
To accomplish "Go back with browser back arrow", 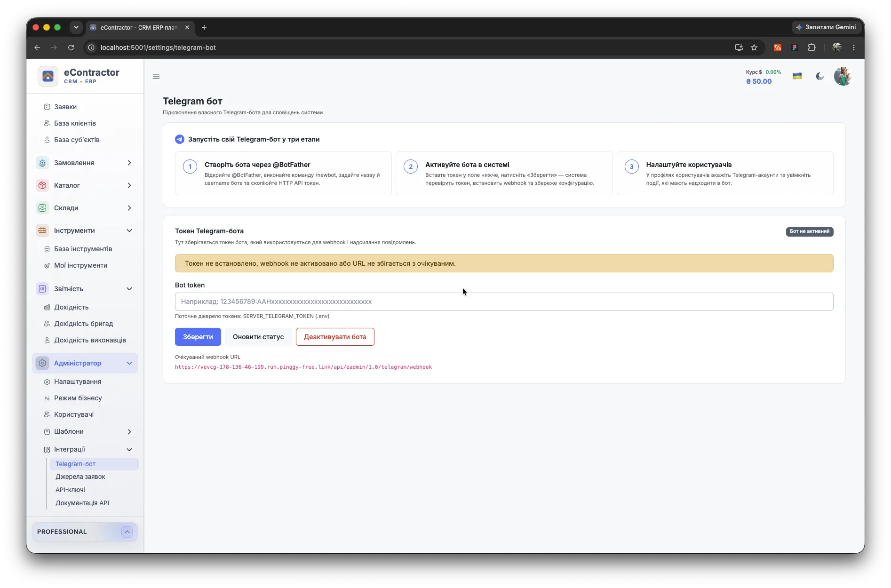I will [37, 48].
